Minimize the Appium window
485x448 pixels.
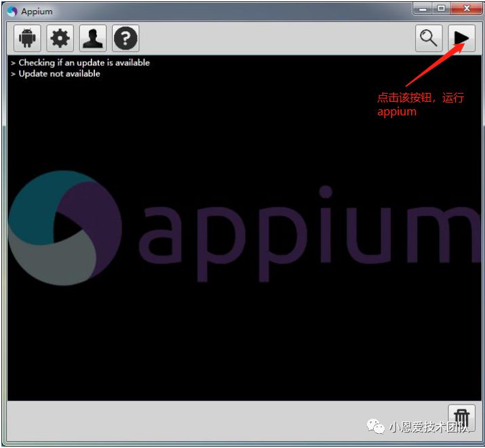click(423, 9)
